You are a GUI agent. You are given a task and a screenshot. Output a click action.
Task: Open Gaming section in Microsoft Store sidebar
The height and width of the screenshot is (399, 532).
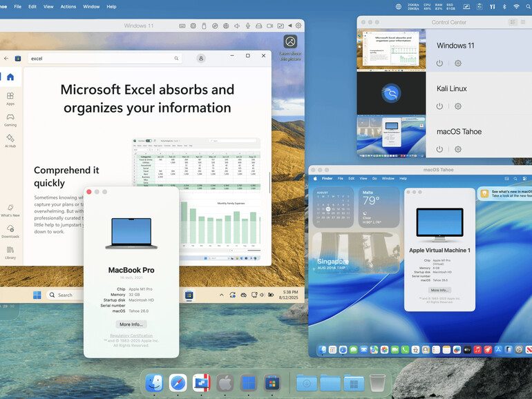tap(10, 120)
